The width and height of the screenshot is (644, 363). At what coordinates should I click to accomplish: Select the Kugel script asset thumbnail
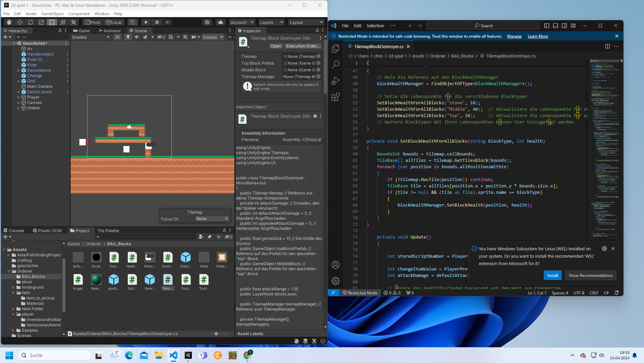(x=78, y=280)
